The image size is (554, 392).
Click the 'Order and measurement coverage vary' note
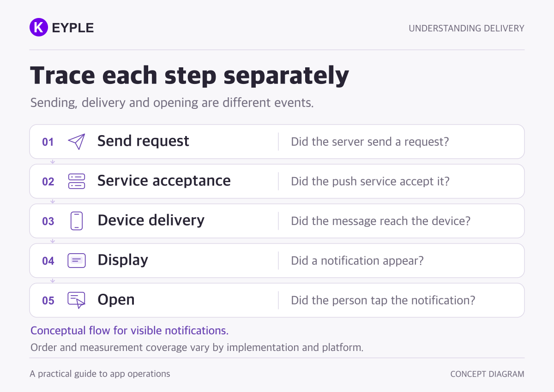pyautogui.click(x=197, y=347)
